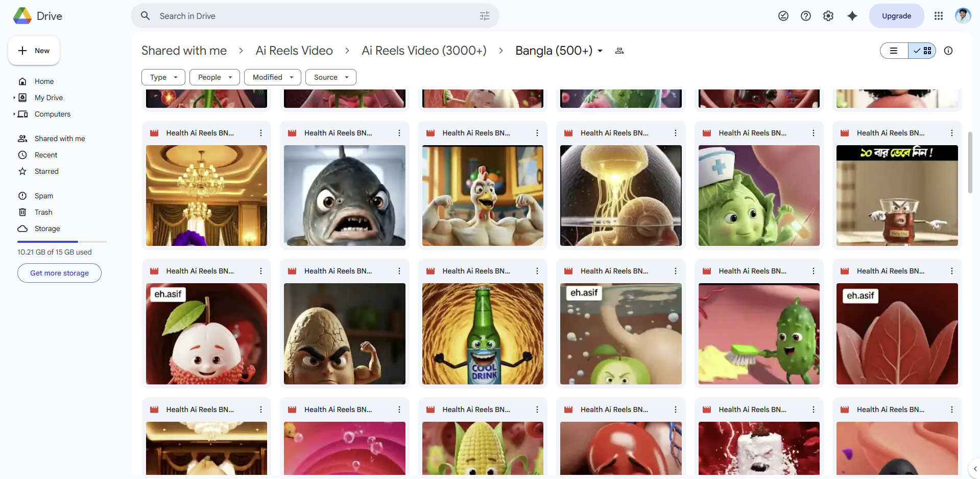Click the search filter options icon
The image size is (980, 479).
[x=484, y=16]
